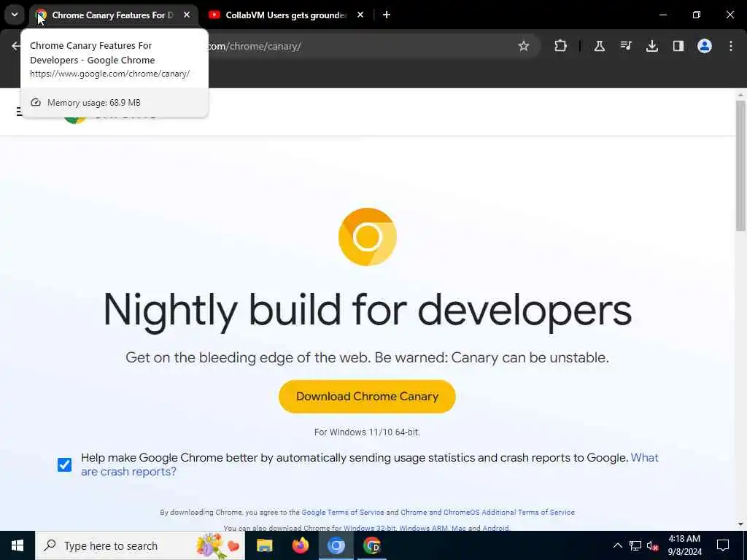747x560 pixels.
Task: Click the Memory usage 68.9 MB text
Action: [94, 103]
